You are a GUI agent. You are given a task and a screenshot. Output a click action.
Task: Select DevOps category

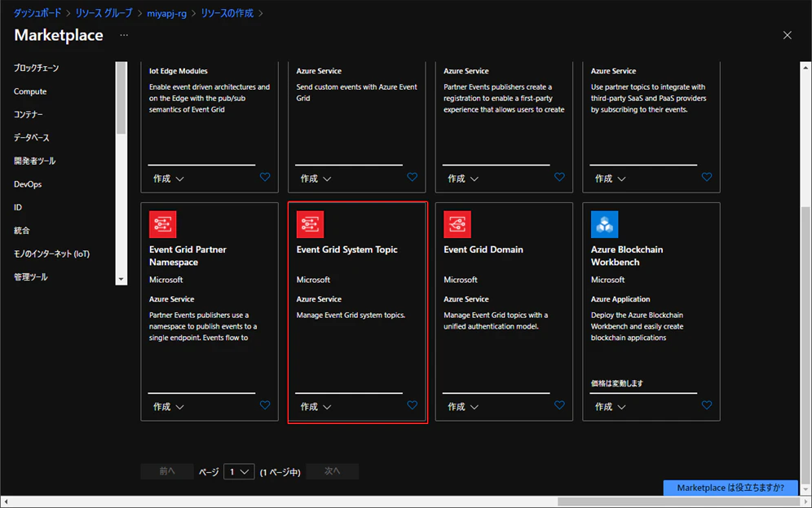pyautogui.click(x=28, y=184)
